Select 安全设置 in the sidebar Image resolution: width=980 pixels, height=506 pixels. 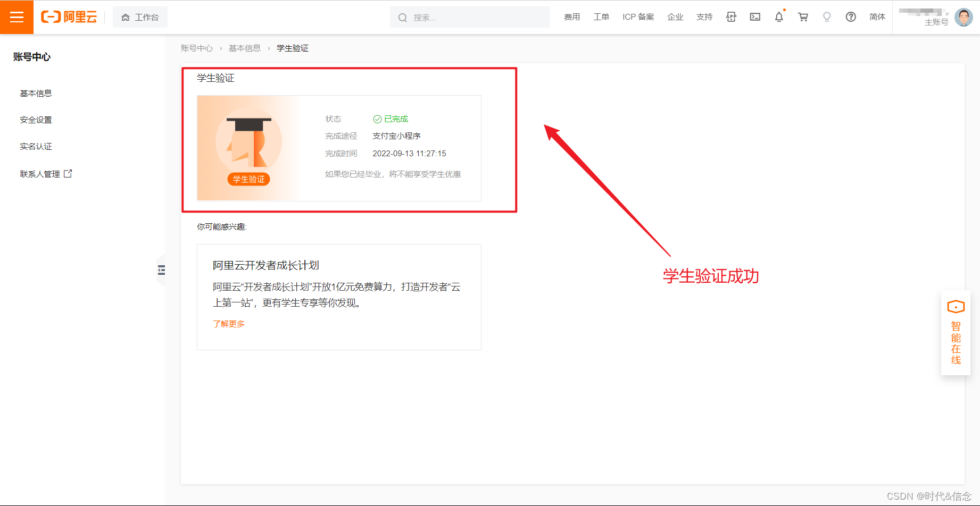click(x=36, y=120)
